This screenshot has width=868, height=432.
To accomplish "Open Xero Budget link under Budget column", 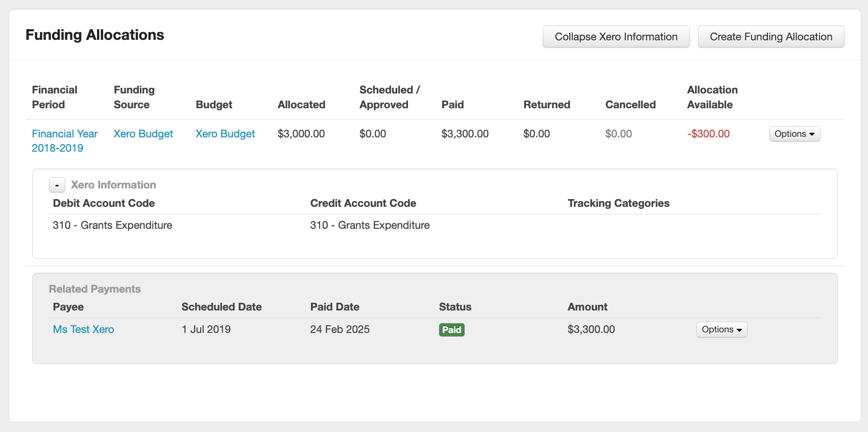I will pos(225,134).
